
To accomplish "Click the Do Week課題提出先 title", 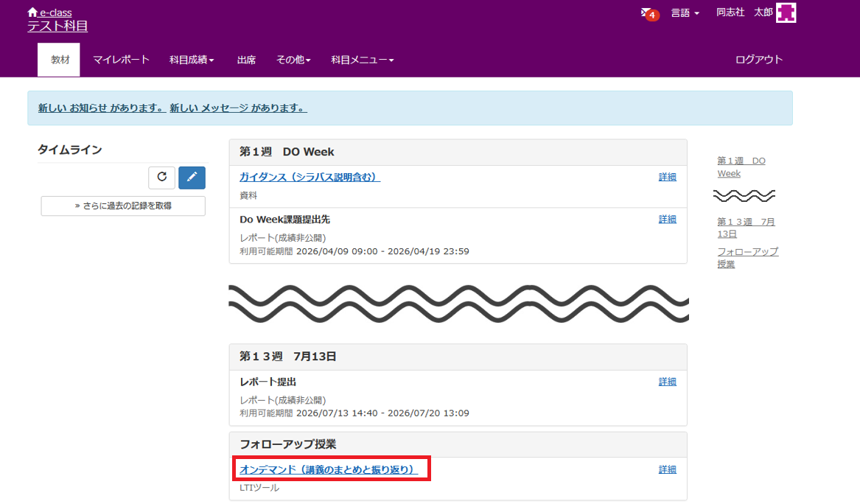I will point(284,220).
